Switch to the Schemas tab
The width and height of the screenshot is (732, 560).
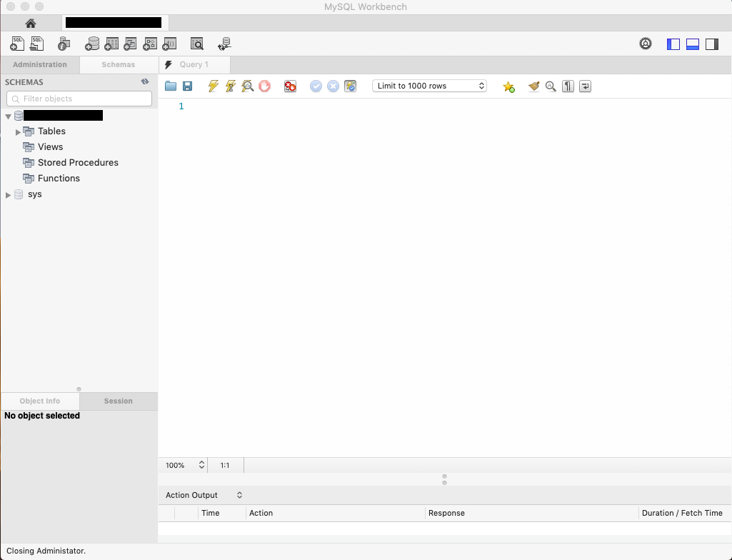(x=119, y=64)
